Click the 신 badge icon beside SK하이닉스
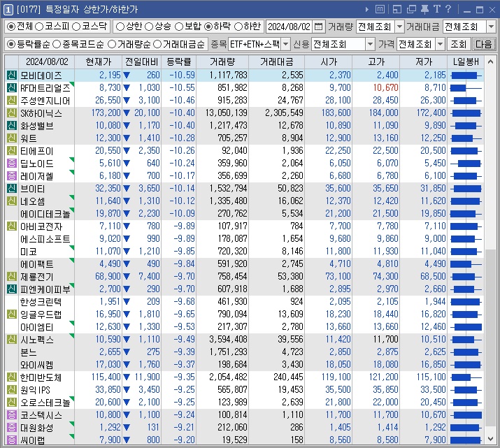Viewport: 500px width, 448px height. [x=12, y=113]
